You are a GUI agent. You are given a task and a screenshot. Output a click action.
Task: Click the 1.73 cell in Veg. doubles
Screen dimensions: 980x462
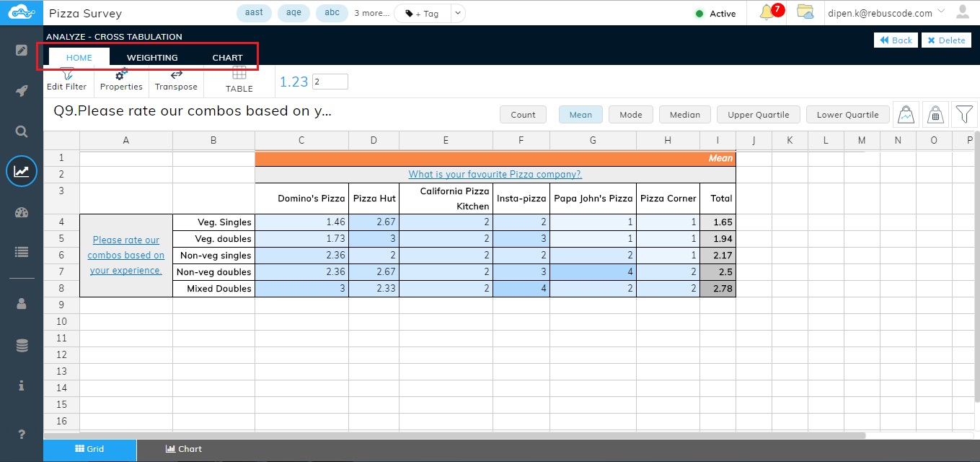coord(301,239)
